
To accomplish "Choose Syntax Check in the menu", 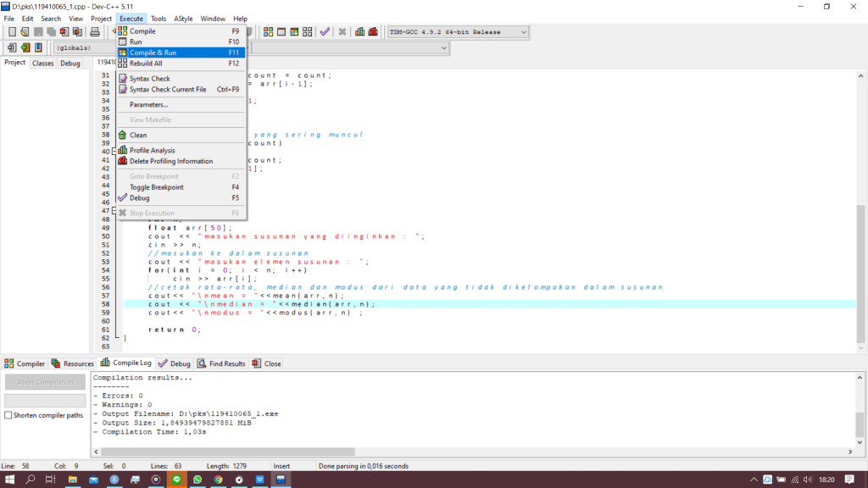I will coord(149,79).
